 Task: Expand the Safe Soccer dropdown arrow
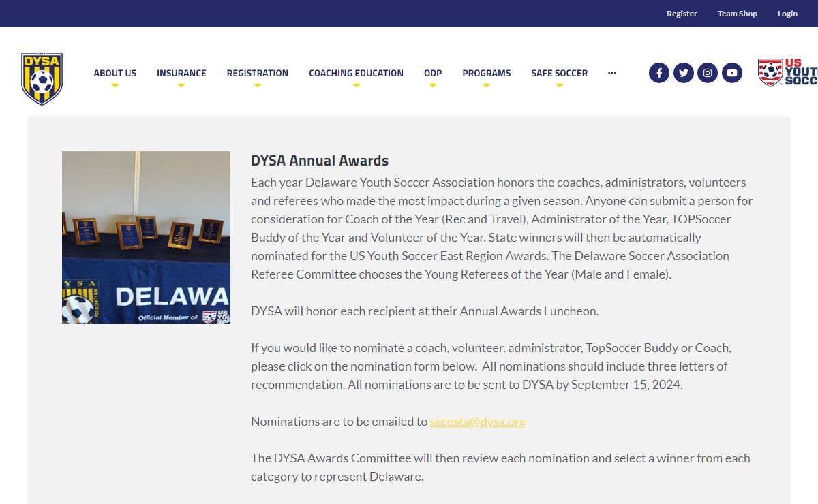pyautogui.click(x=560, y=86)
